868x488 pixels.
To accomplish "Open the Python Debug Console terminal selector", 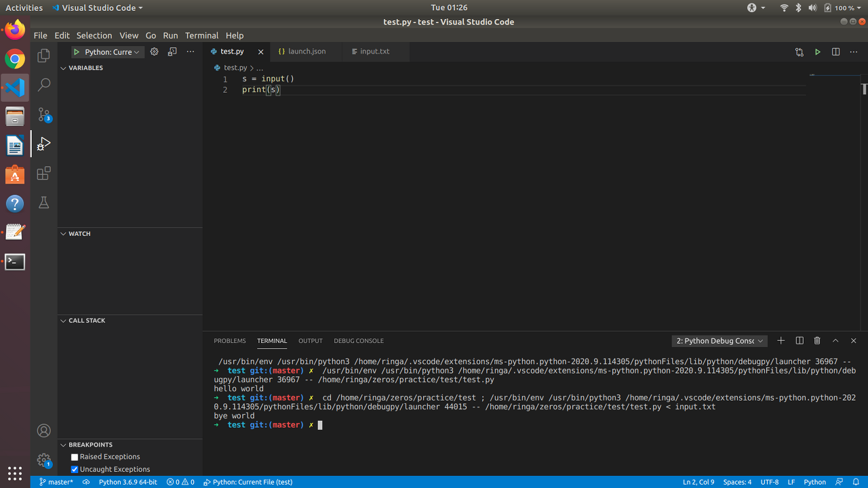I will 719,341.
